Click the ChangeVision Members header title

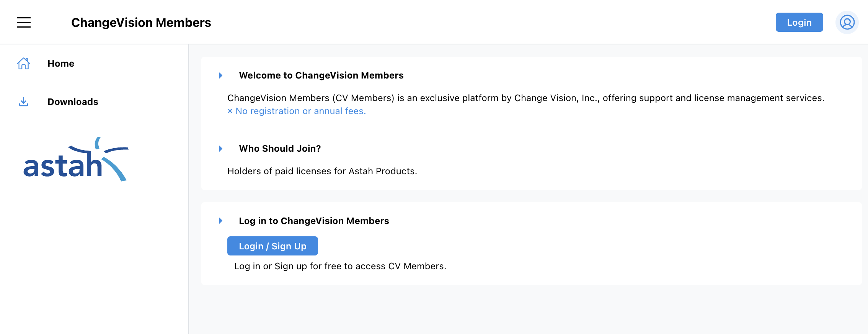(141, 23)
